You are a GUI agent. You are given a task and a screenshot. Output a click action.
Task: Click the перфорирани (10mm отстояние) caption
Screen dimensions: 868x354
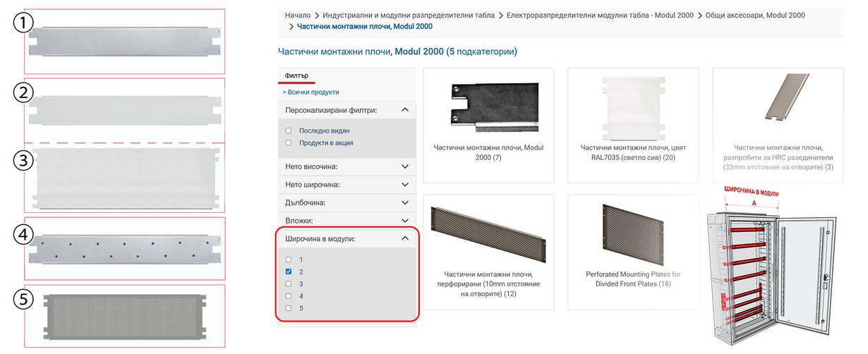pyautogui.click(x=489, y=284)
